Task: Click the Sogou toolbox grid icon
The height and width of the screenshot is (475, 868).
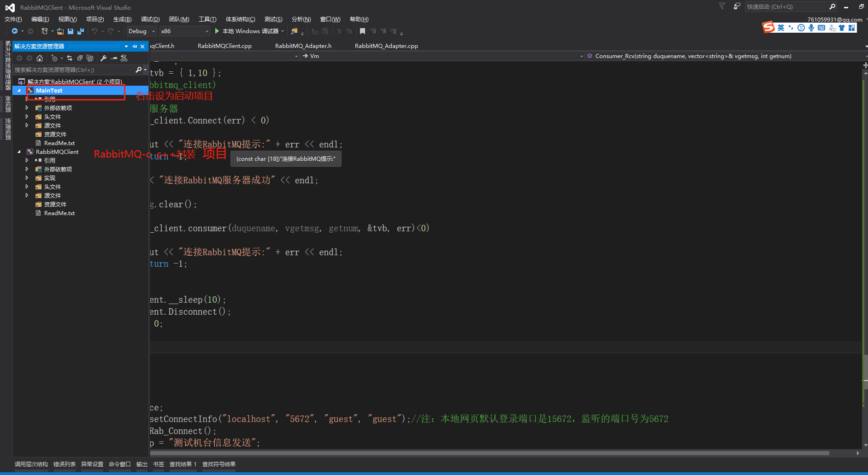Action: [852, 28]
